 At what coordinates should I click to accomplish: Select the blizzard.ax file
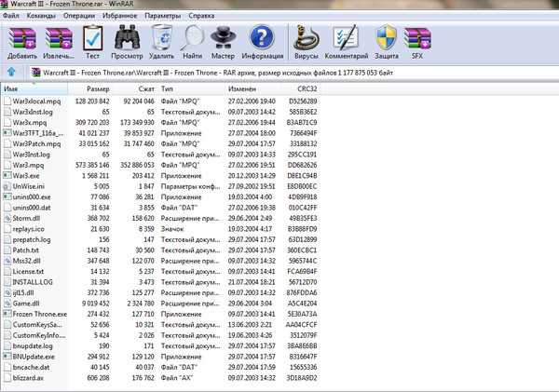coord(28,378)
